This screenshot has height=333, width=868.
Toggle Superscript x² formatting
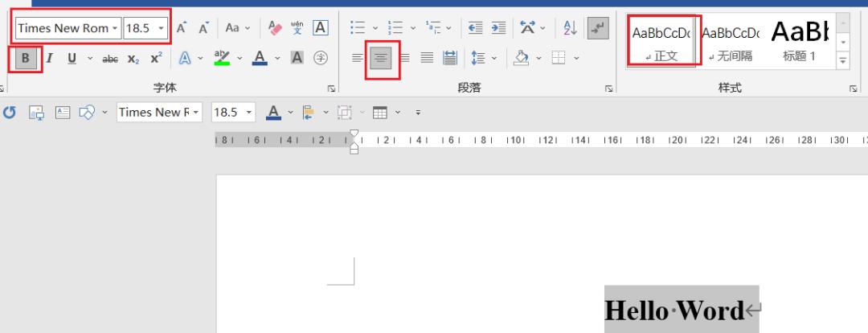[x=157, y=58]
